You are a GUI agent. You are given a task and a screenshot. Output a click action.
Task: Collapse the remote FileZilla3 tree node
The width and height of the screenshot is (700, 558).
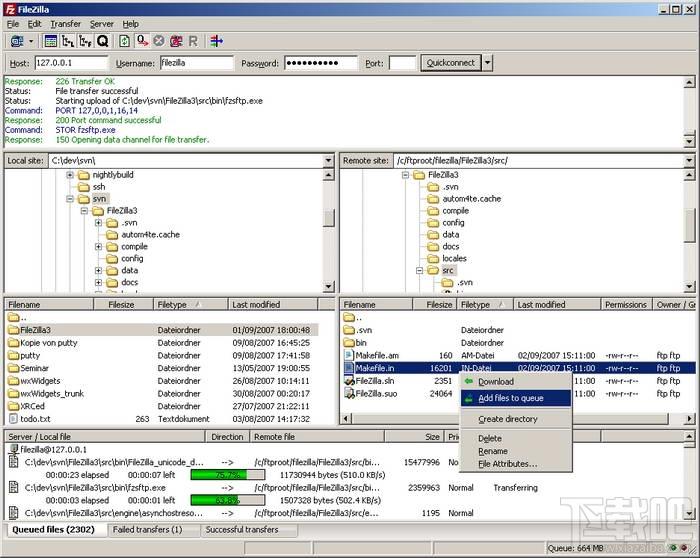[405, 175]
